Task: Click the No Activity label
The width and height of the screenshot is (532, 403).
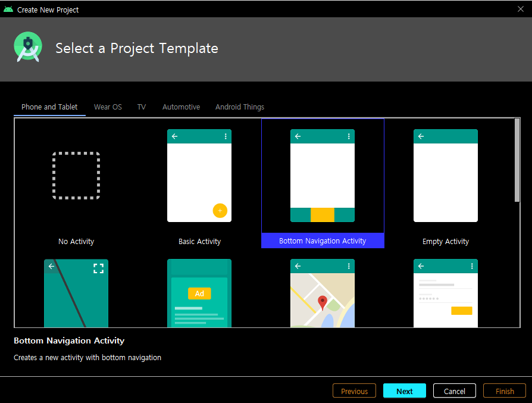Action: coord(76,242)
